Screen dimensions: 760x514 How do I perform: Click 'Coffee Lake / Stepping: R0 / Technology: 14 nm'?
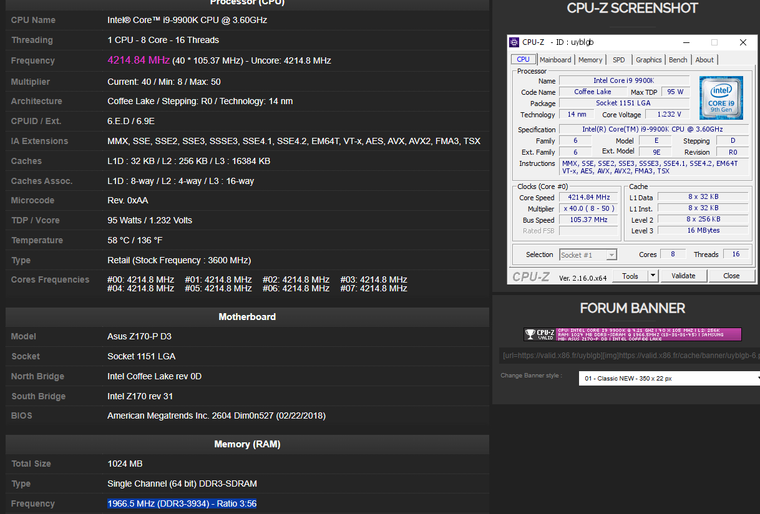[x=200, y=101]
